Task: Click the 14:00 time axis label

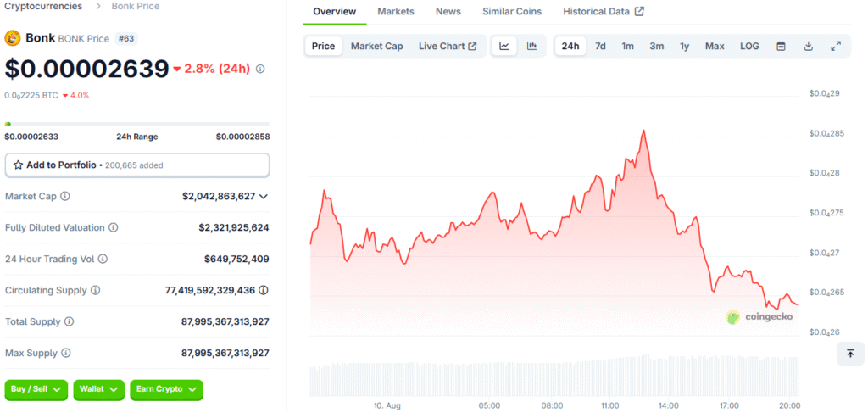Action: [x=669, y=406]
